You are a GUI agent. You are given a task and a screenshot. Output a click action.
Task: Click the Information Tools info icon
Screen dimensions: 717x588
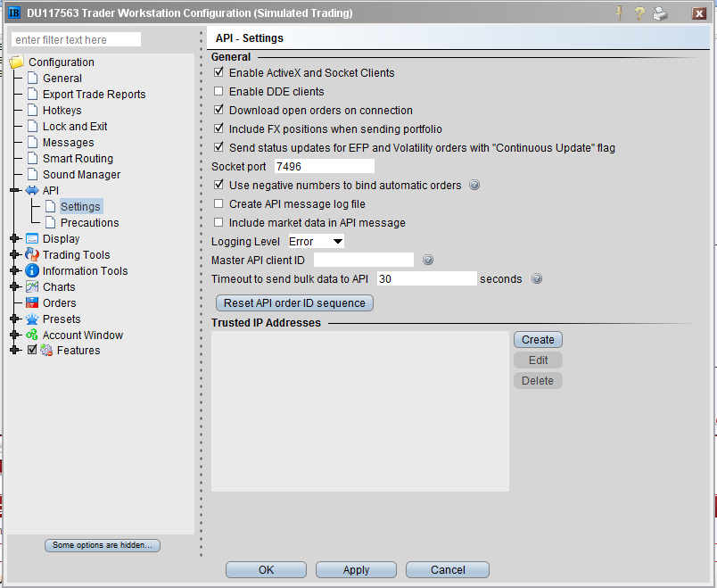(32, 270)
